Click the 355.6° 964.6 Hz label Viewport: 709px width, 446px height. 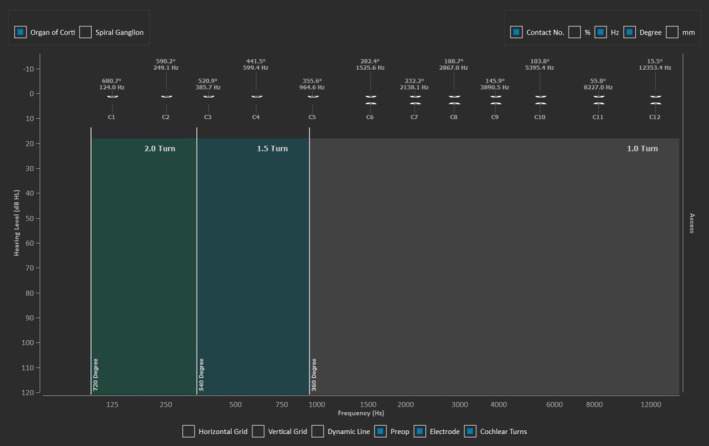(312, 84)
